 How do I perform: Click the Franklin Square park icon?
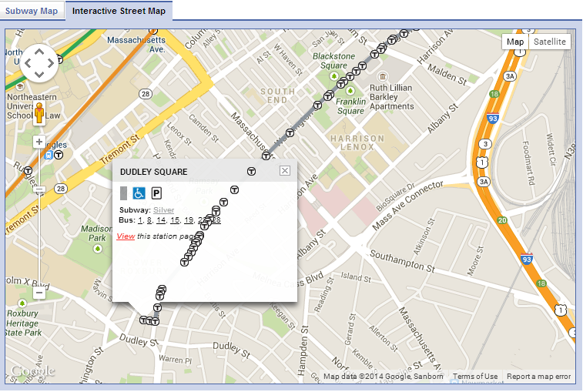pyautogui.click(x=350, y=90)
